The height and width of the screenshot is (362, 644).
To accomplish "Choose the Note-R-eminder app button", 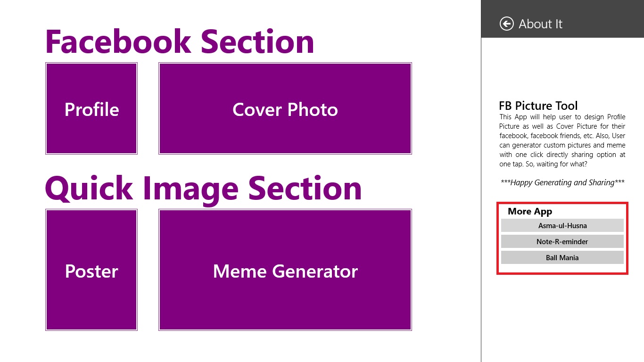I will point(562,241).
